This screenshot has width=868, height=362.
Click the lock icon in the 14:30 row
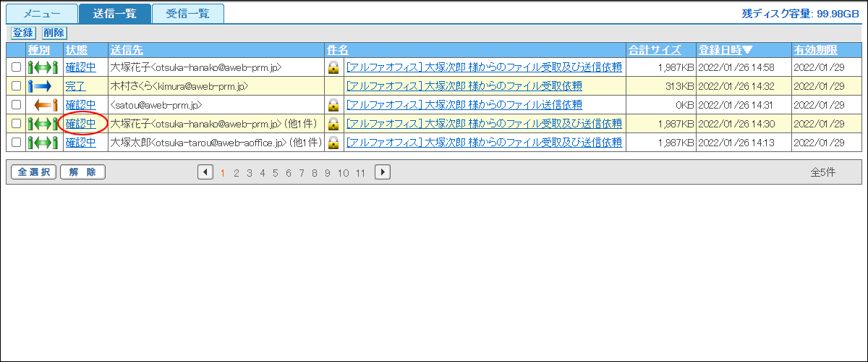[x=333, y=124]
